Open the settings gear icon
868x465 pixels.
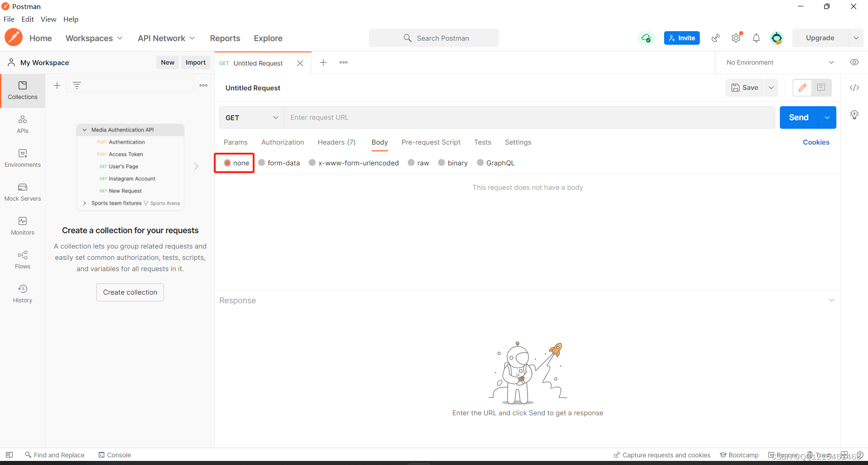pos(736,38)
